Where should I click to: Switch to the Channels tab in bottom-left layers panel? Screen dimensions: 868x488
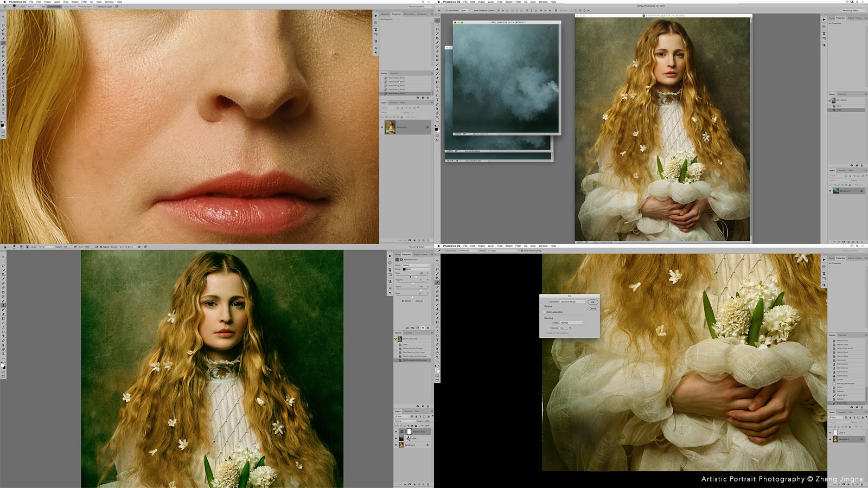[407, 411]
